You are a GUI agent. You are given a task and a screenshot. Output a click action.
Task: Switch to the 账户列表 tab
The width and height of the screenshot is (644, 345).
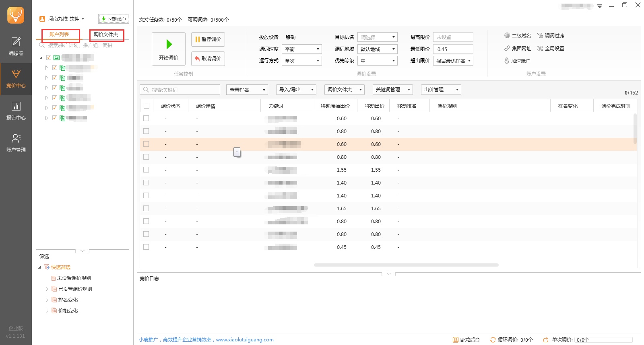click(59, 35)
